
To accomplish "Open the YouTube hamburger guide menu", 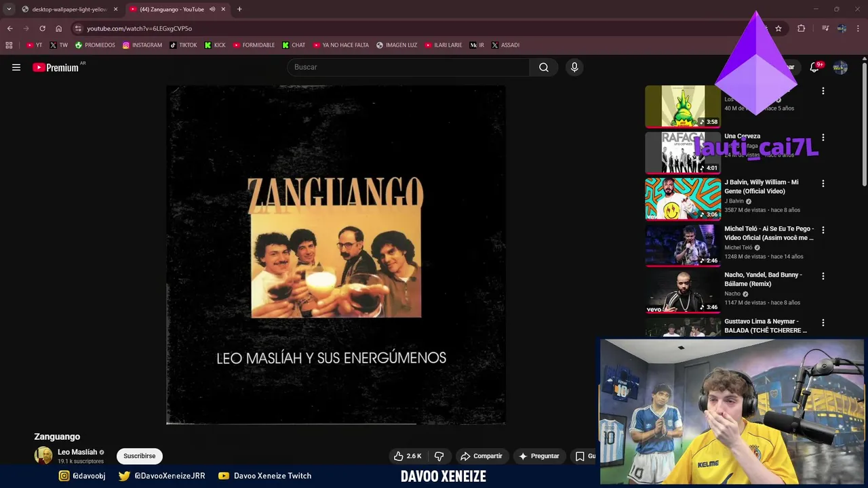I will [x=16, y=67].
